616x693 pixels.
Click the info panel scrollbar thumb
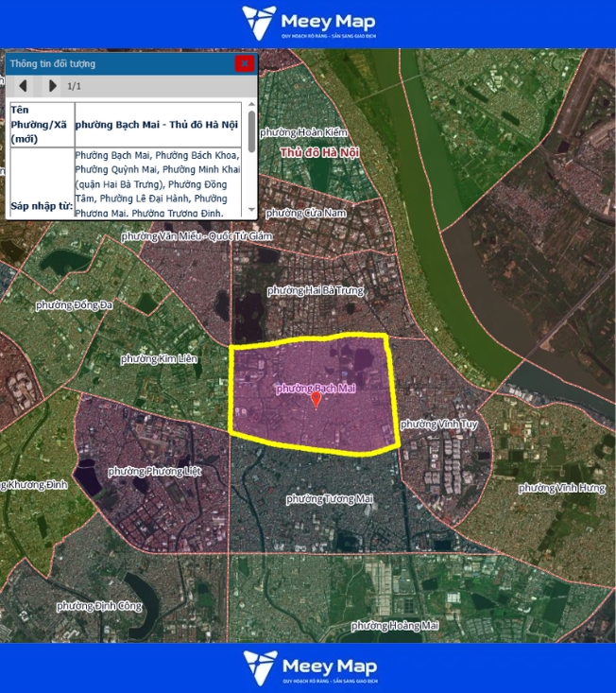(251, 128)
